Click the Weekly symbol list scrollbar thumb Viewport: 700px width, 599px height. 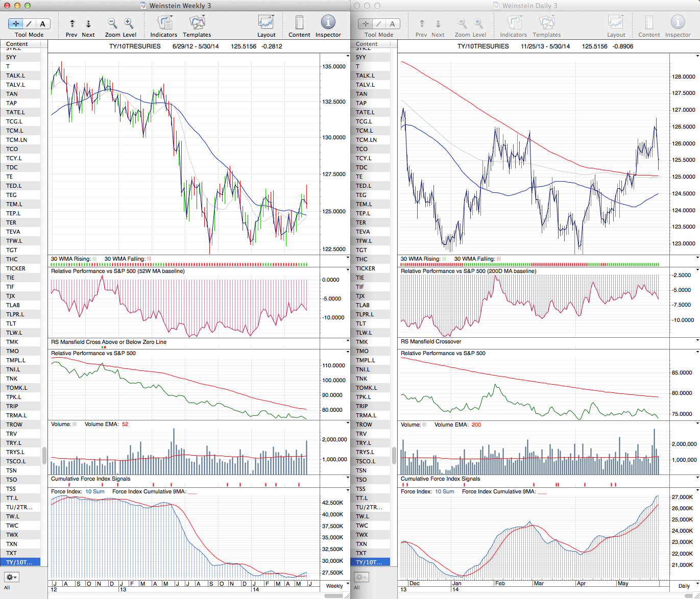point(44,455)
